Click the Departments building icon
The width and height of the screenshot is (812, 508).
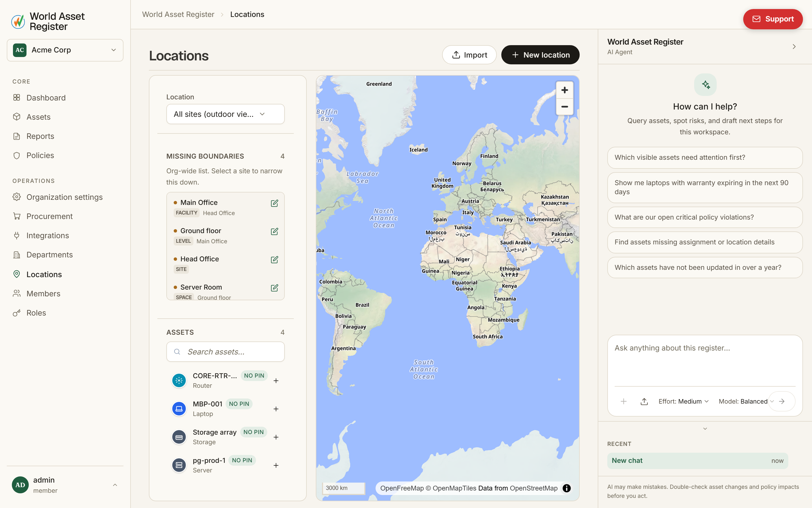tap(16, 255)
